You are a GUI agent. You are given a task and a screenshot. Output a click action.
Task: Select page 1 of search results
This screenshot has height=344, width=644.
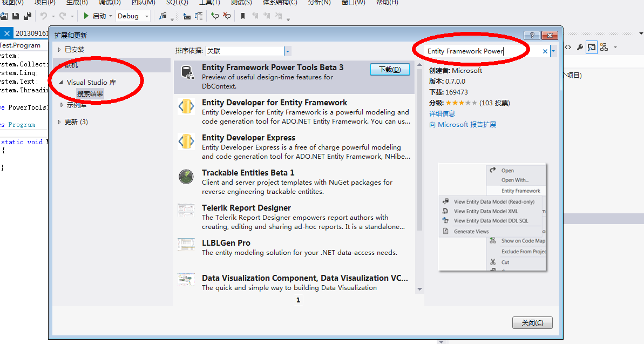[x=298, y=300]
